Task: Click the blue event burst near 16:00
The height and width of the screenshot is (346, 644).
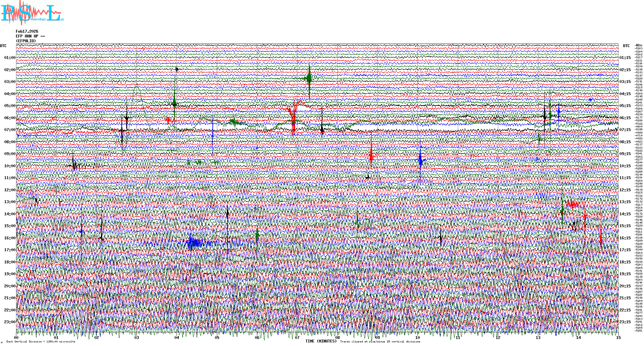Action: [194, 243]
